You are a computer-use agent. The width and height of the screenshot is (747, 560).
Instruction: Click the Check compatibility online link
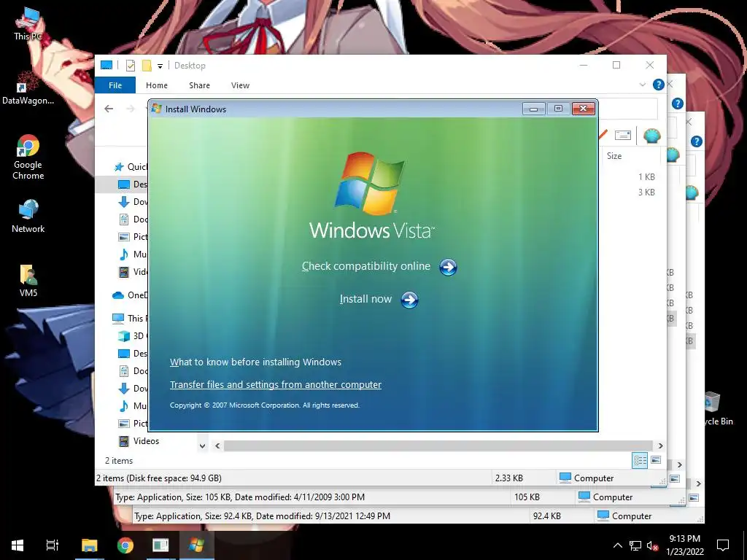point(366,266)
